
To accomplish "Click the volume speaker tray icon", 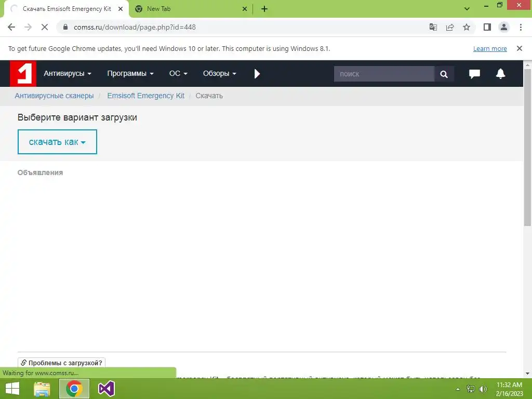I will pos(483,389).
